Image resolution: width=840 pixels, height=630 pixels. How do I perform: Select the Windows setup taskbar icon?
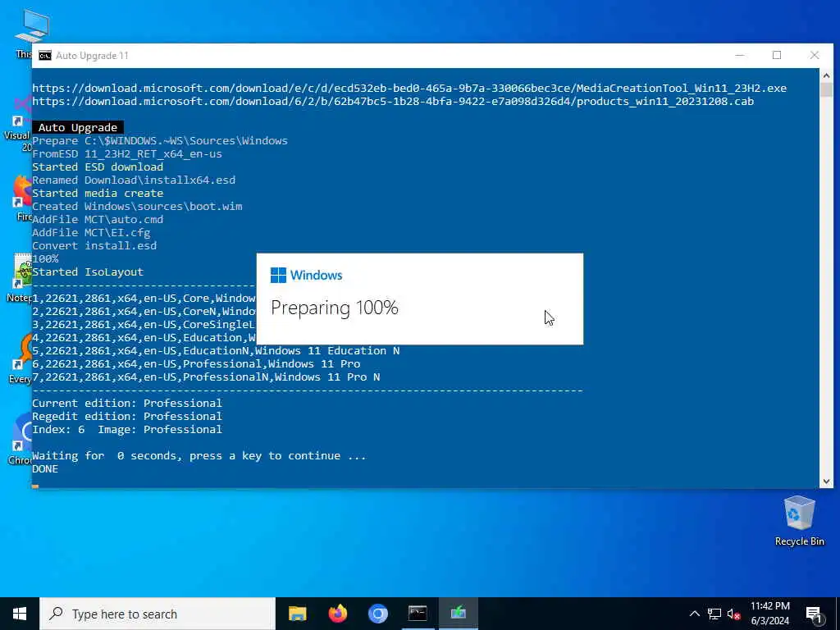point(458,614)
